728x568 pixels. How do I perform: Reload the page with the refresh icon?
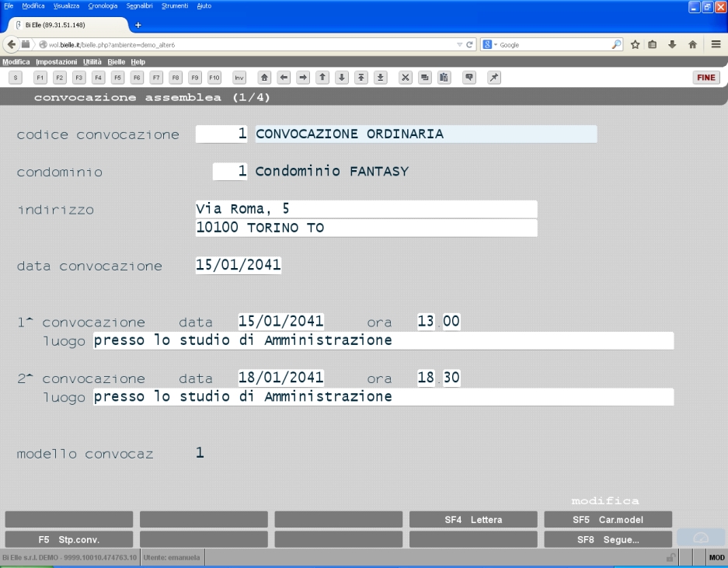pyautogui.click(x=469, y=44)
